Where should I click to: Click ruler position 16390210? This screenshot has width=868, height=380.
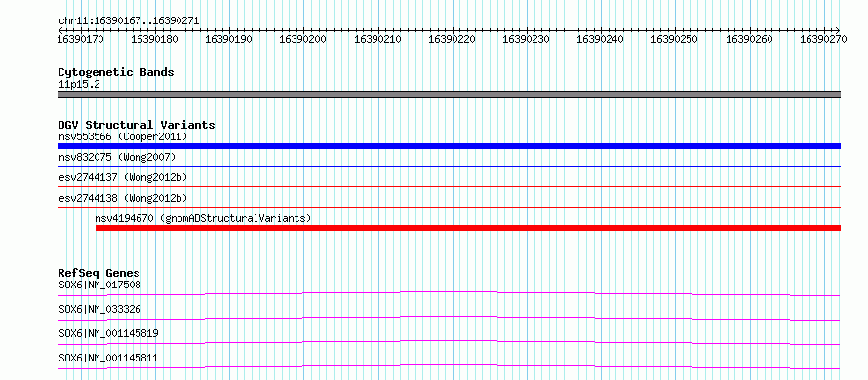[x=378, y=39]
